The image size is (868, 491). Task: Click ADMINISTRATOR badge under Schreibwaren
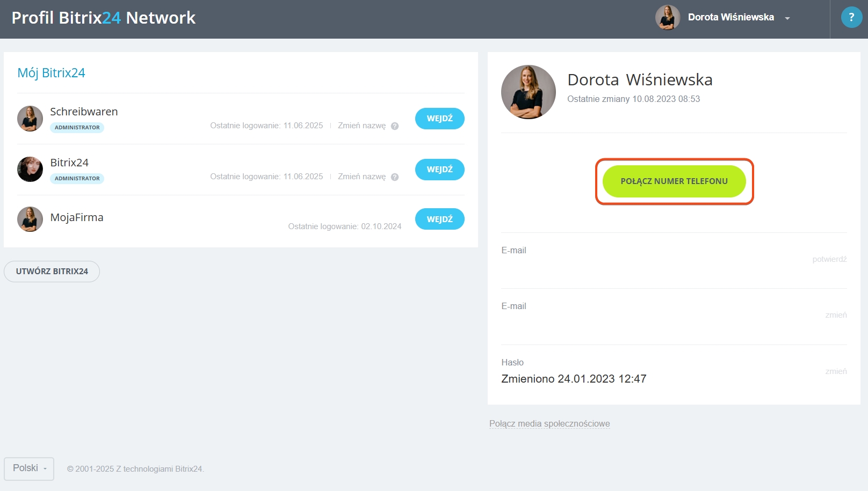pos(77,128)
